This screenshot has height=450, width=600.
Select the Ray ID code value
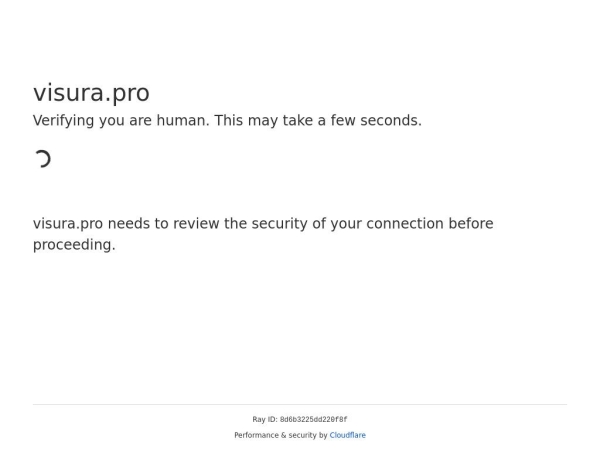[313, 419]
